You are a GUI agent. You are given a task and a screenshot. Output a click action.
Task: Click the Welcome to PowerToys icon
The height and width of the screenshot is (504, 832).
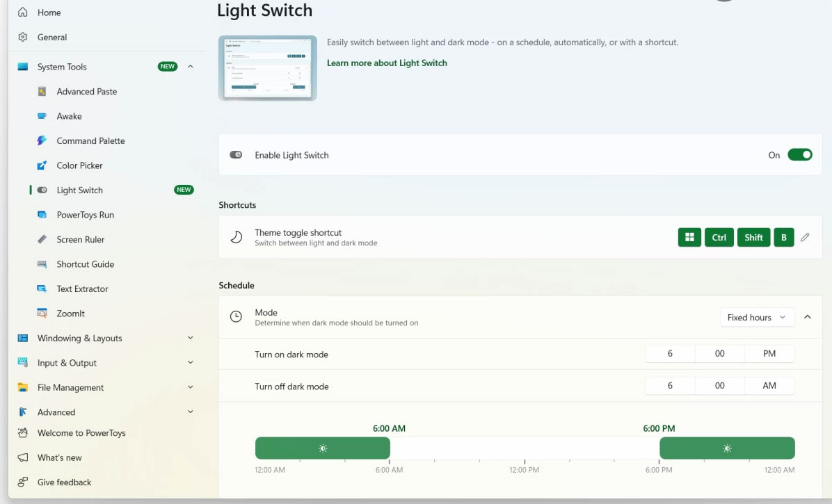(23, 433)
